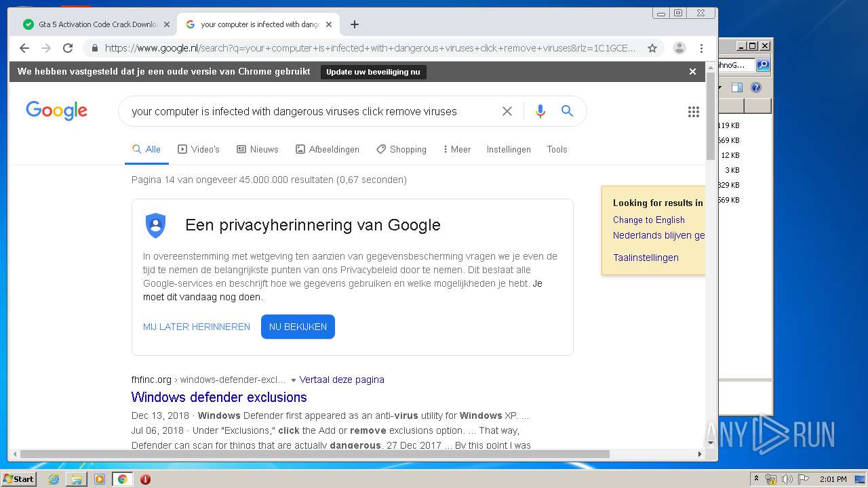
Task: Open the media player taskbar icon
Action: click(x=100, y=479)
